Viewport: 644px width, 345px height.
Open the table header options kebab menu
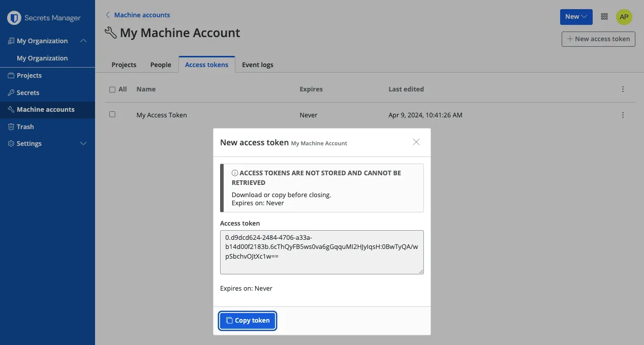pos(623,89)
